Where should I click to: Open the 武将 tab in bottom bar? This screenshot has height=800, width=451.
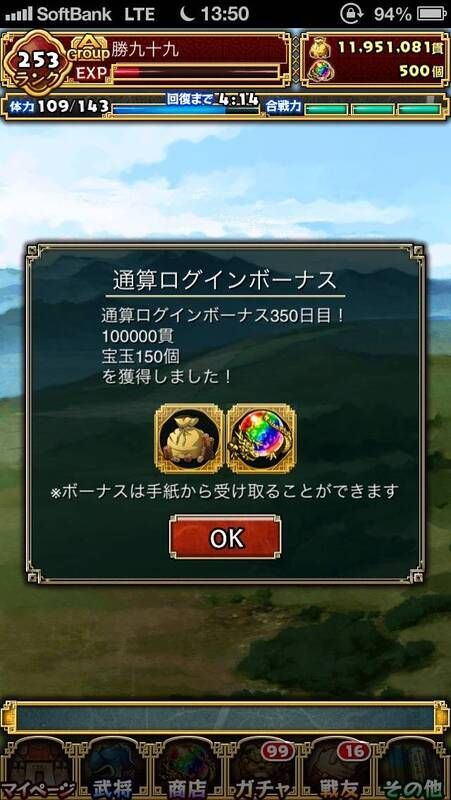coord(113,768)
